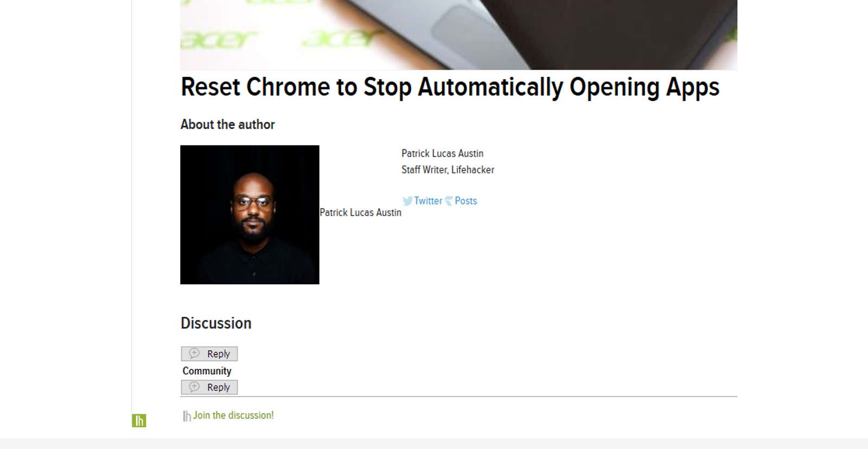Click Patrick Lucas Austin's portrait photo
This screenshot has height=449, width=868.
[250, 215]
